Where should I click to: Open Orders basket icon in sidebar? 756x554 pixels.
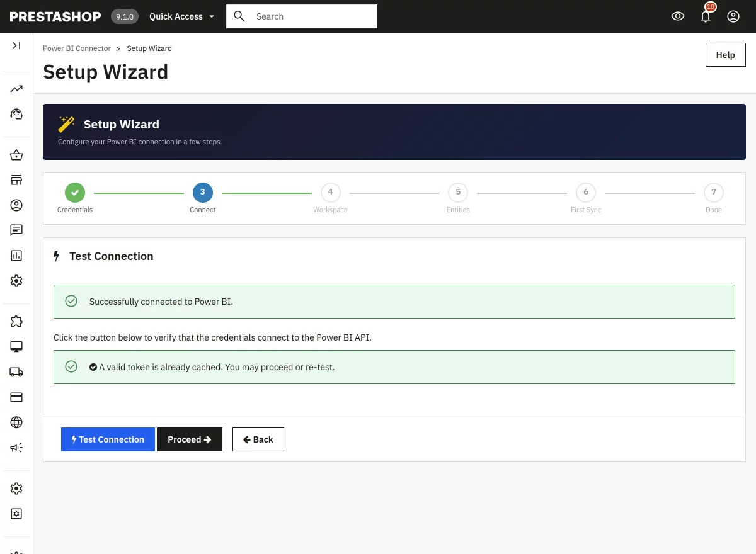[x=16, y=155]
